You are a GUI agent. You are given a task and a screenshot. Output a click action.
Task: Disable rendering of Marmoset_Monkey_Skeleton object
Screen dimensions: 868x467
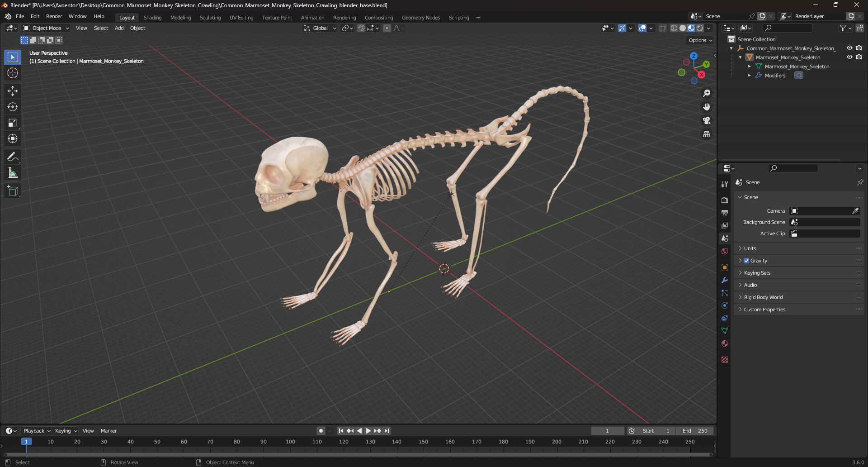click(859, 57)
